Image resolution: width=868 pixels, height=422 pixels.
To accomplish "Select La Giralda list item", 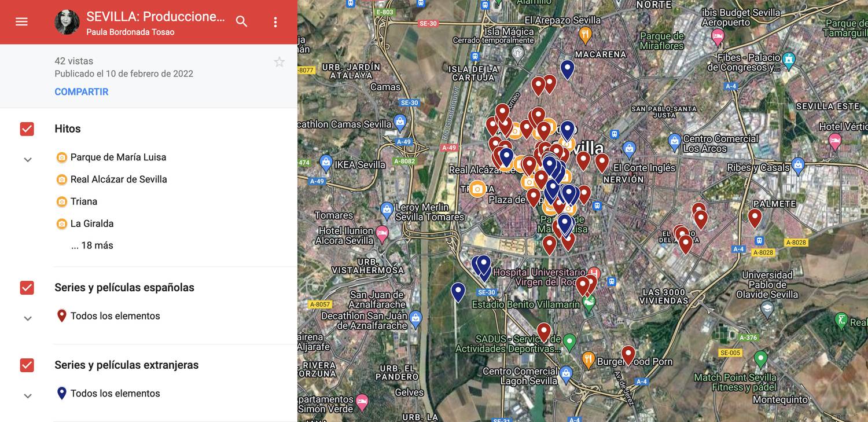I will point(92,223).
